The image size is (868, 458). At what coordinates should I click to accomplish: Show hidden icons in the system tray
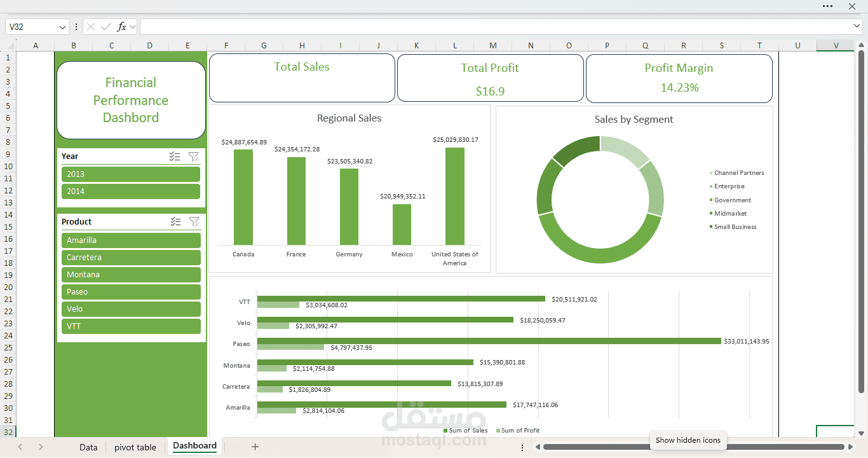coord(688,440)
